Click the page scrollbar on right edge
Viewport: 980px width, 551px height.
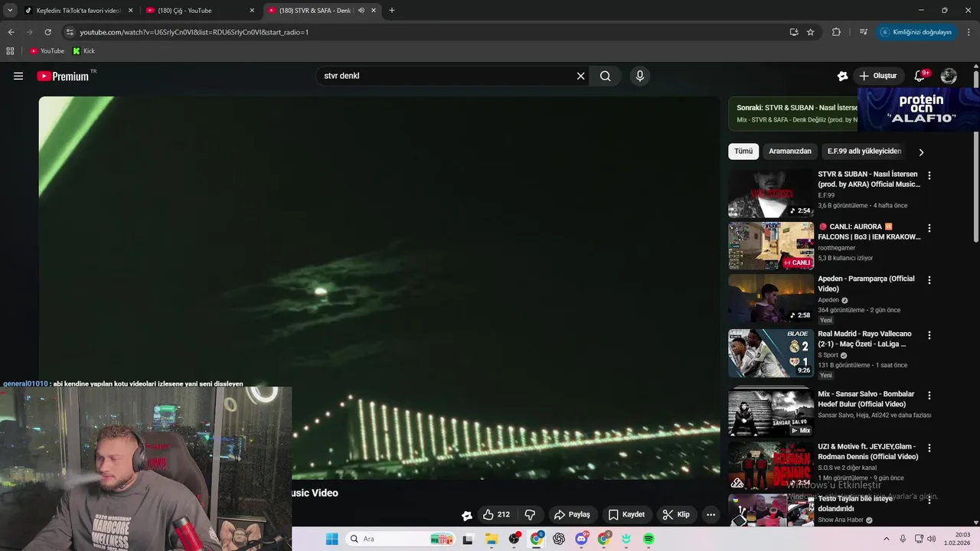pyautogui.click(x=976, y=157)
